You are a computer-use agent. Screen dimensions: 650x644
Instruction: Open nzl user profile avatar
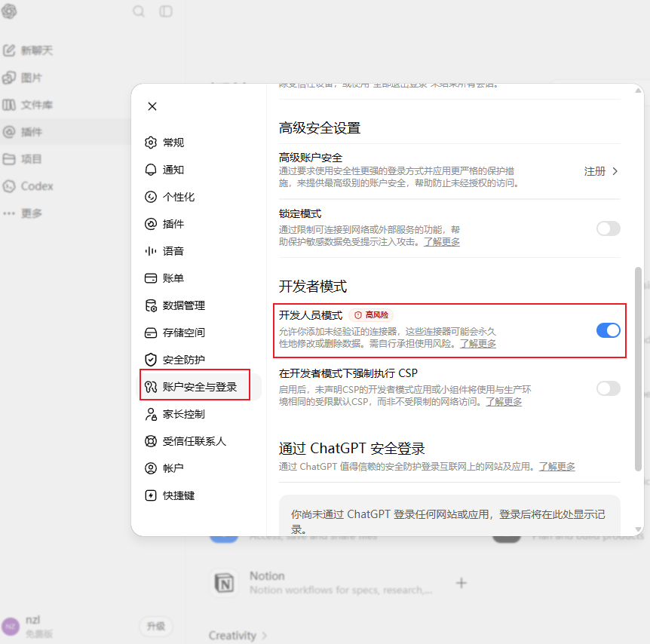pos(11,627)
